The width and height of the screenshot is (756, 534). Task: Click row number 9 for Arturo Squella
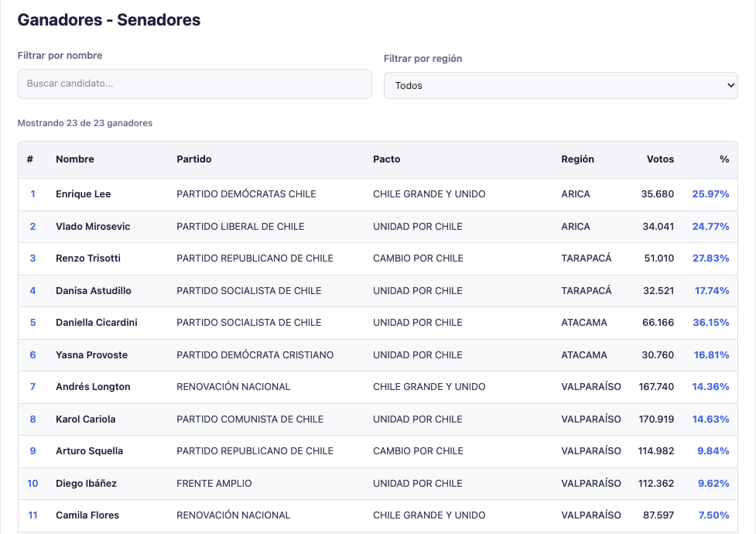pos(32,451)
